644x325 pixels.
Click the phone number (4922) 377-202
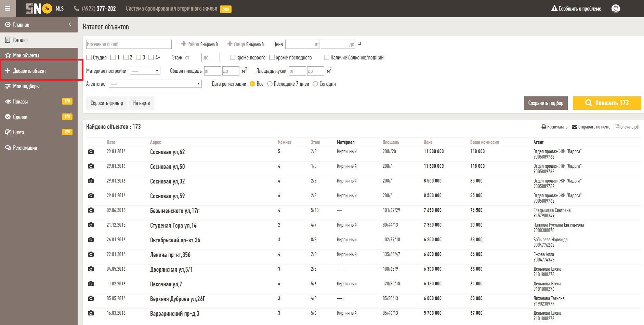95,9
